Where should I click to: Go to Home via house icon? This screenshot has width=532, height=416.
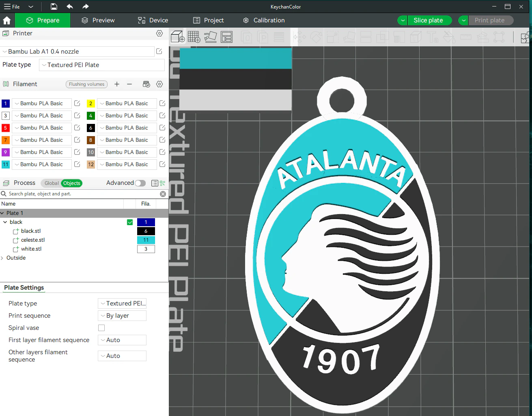[x=7, y=20]
